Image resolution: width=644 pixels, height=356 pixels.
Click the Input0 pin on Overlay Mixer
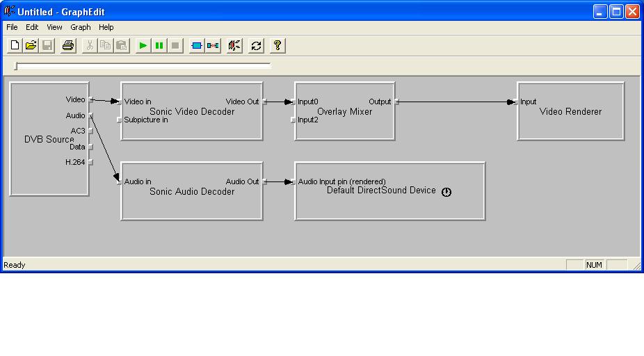(x=293, y=102)
